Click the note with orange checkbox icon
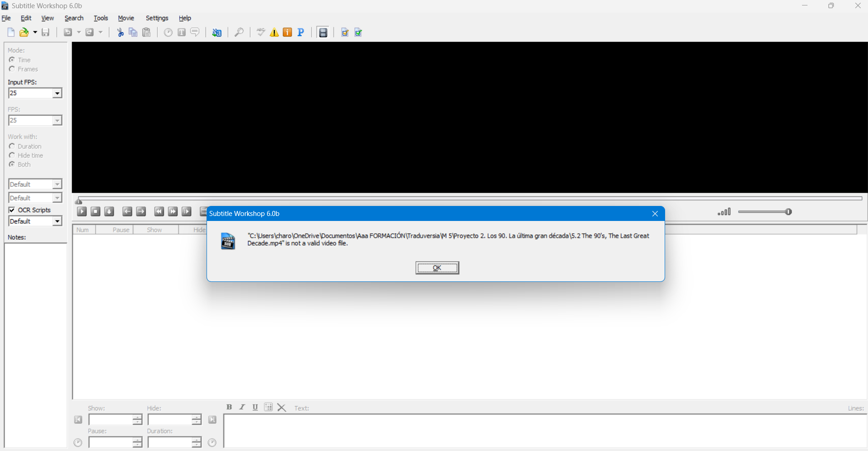 [x=345, y=32]
